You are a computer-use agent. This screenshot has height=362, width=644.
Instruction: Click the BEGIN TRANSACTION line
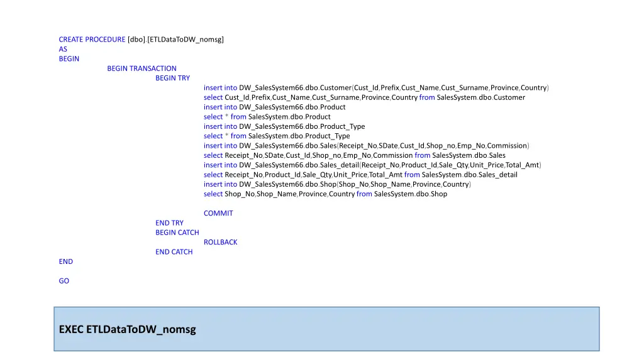point(142,69)
